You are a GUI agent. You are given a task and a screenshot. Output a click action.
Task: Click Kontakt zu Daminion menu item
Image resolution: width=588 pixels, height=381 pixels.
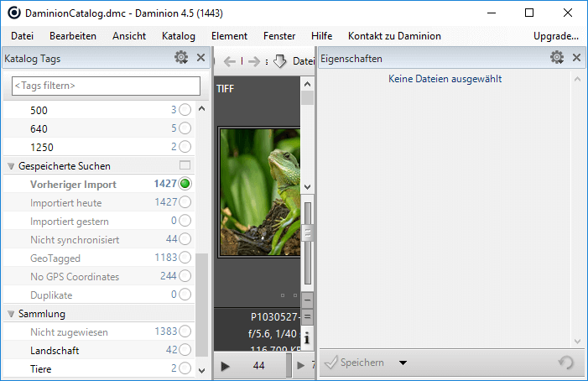pos(394,36)
